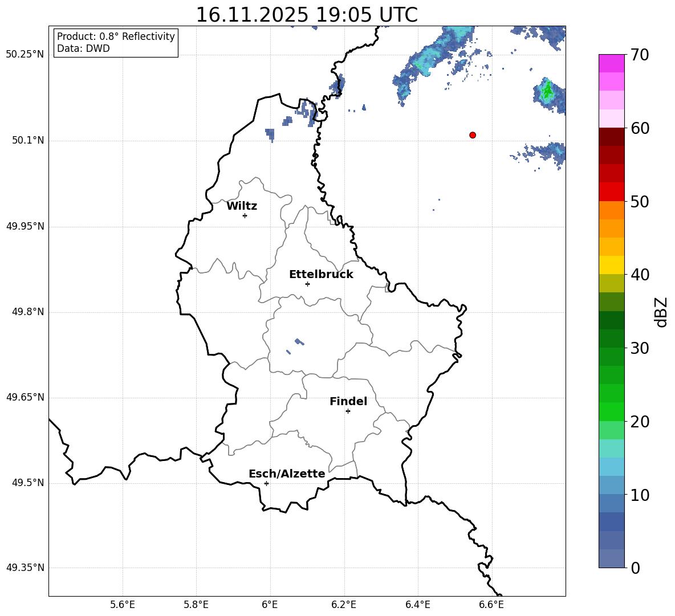Click the 6°E longitude label
675x616 pixels.
coord(270,605)
